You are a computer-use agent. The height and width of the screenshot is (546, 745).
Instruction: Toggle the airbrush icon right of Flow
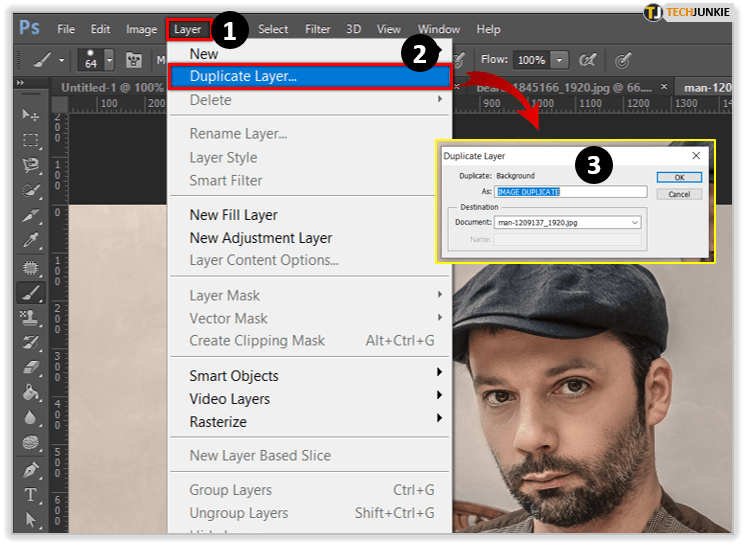[x=589, y=60]
